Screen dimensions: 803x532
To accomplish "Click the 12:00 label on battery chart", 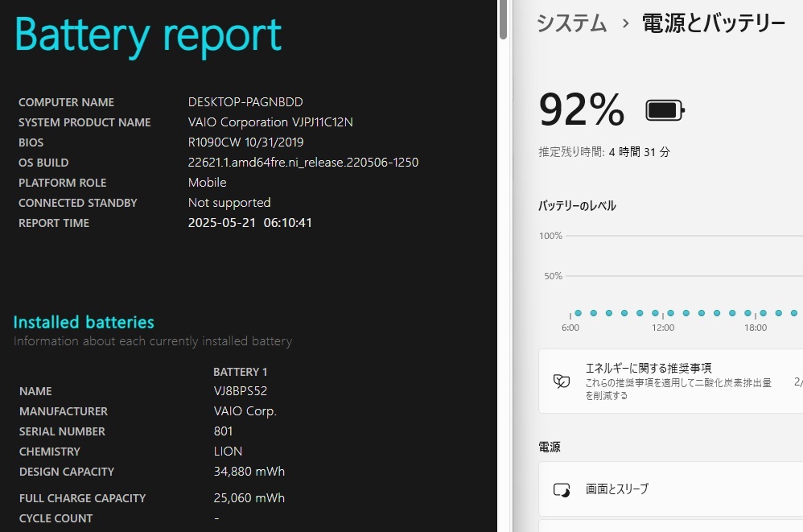I will pyautogui.click(x=663, y=328).
